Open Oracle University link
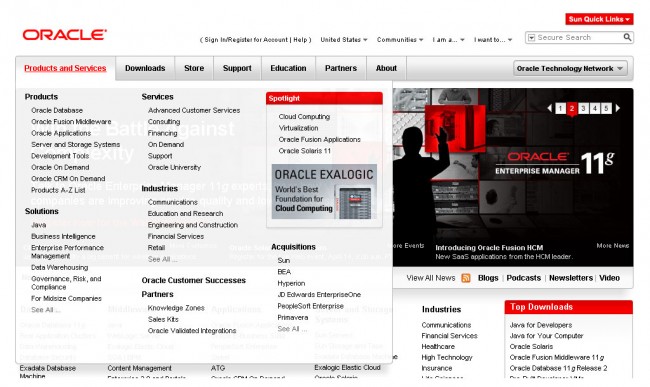The width and height of the screenshot is (650, 387). (174, 167)
